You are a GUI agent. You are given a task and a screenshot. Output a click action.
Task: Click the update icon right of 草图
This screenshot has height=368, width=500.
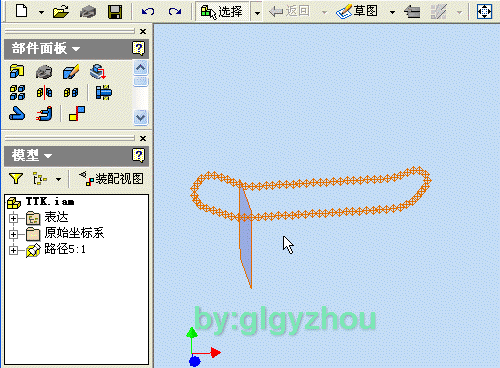click(x=412, y=12)
